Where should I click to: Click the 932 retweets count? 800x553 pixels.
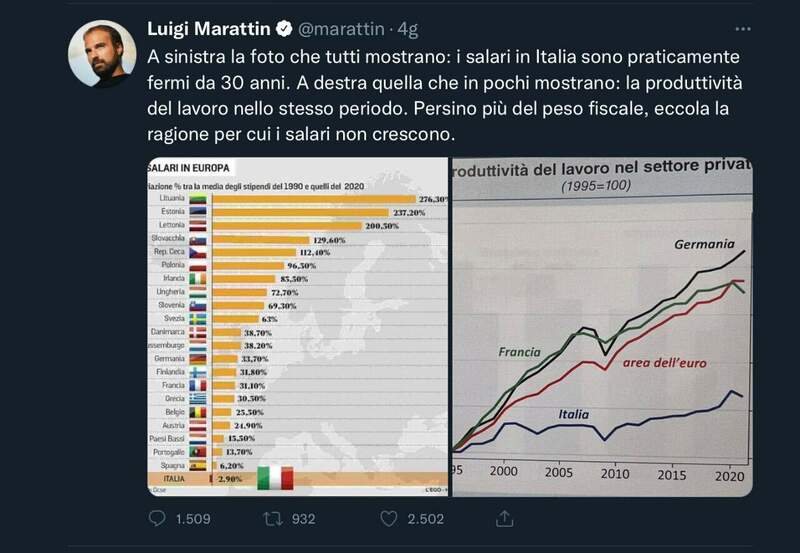(x=303, y=518)
